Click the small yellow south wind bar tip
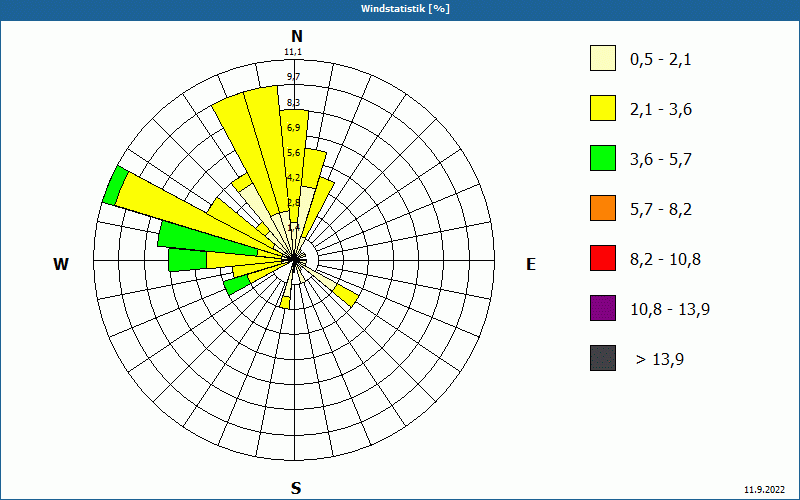This screenshot has width=800, height=500. pos(285,303)
